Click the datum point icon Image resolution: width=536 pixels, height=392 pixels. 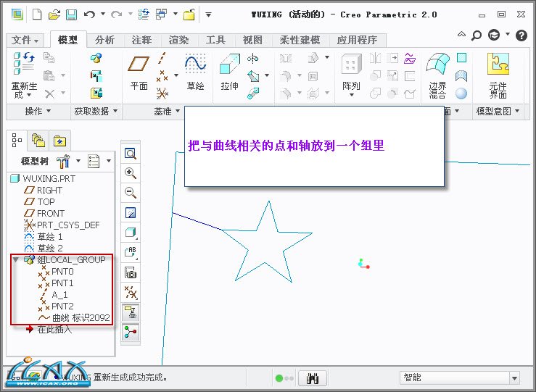click(162, 76)
